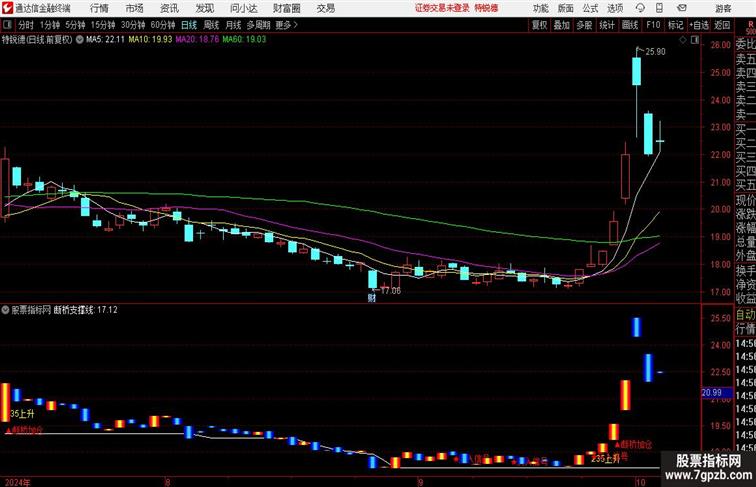Click the 标记 mark button

pyautogui.click(x=675, y=25)
